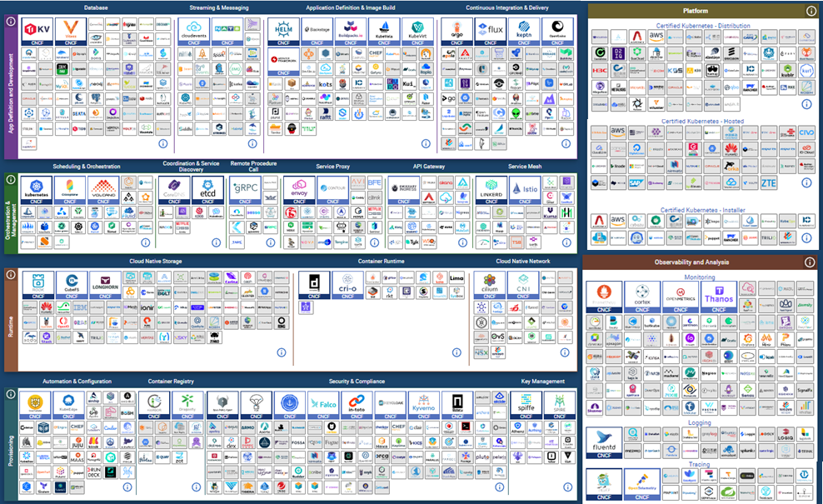Click the 'Tracing' subsection heading
The height and width of the screenshot is (504, 823).
699,464
